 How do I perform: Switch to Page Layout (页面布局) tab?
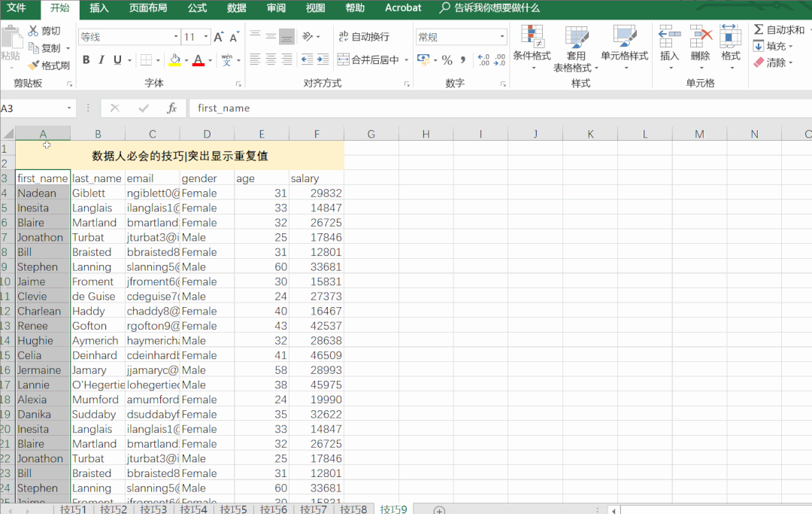coord(148,8)
